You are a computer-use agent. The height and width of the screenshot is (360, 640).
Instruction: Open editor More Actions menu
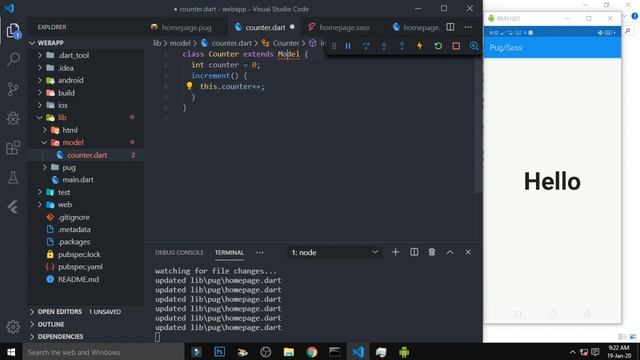[468, 27]
